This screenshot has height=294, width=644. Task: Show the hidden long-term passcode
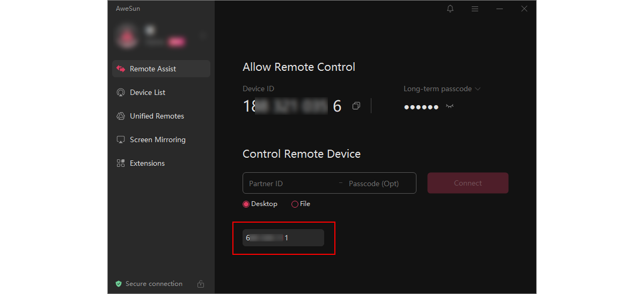(x=450, y=107)
